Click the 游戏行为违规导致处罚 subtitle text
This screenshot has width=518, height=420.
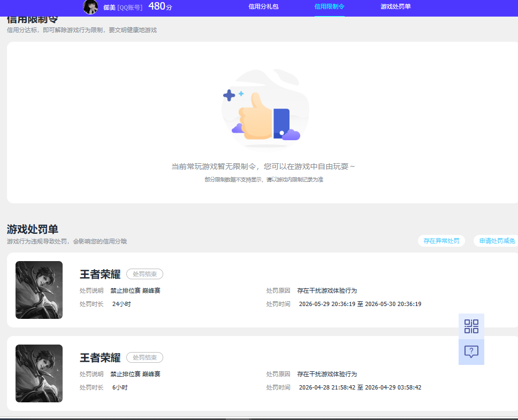(67, 241)
